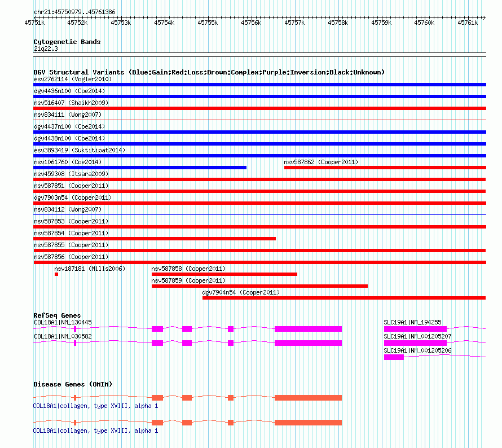The height and width of the screenshot is (448, 502).
Task: Click the short blue bar under nsv1061760
Action: coord(140,168)
